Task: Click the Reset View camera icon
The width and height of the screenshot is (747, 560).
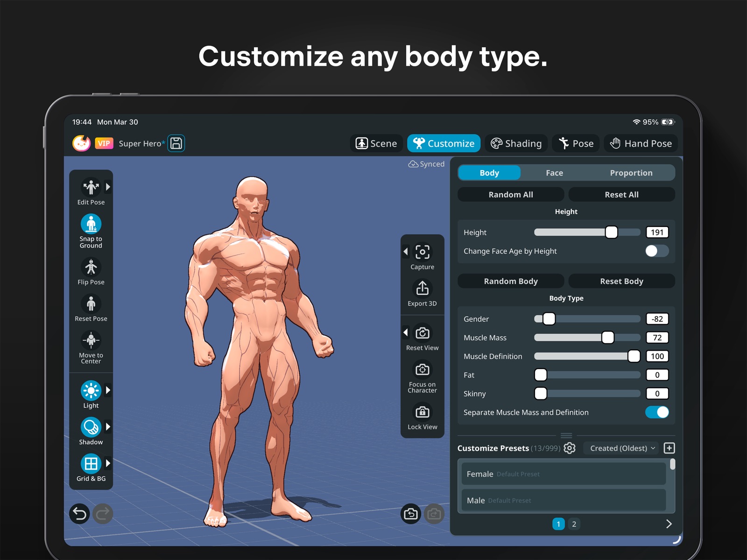Action: 423,333
